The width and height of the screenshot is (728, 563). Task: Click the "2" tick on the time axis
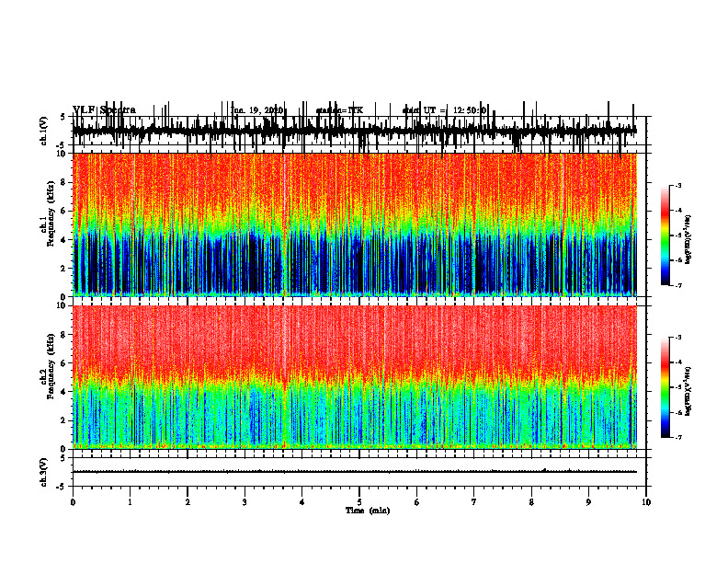[x=188, y=502]
